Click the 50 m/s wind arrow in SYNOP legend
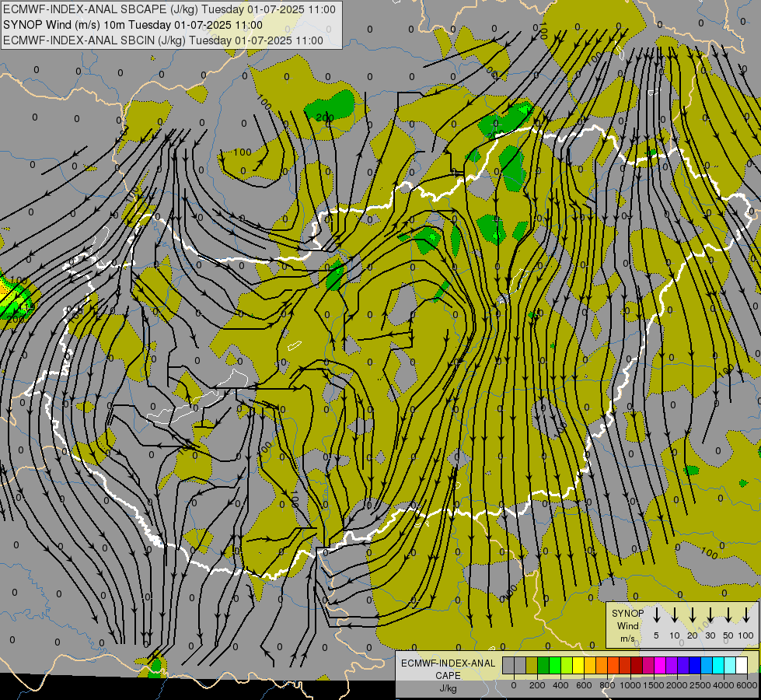Screen dimensions: 761x700 pos(728,614)
